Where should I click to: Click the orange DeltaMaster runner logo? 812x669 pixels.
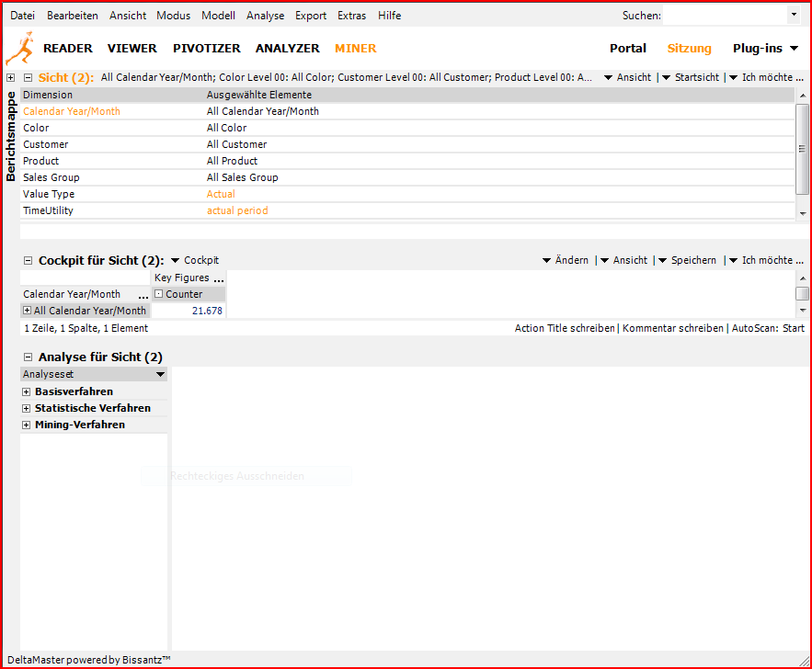[19, 48]
